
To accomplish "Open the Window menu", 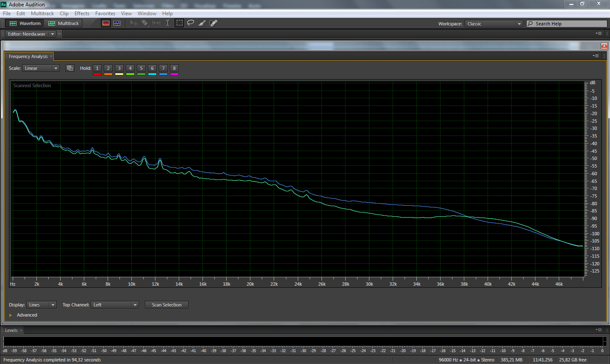I will point(147,14).
